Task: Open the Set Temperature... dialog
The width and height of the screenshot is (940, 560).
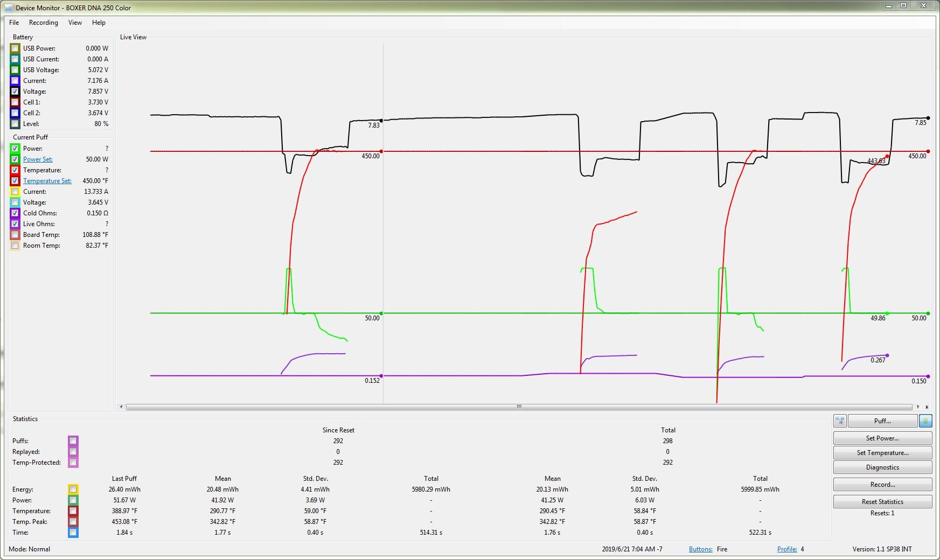Action: pyautogui.click(x=882, y=453)
